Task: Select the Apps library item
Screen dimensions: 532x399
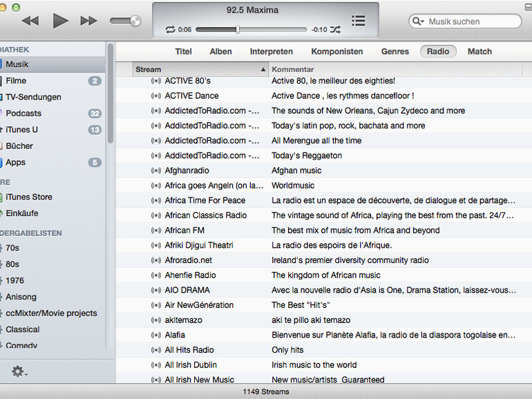Action: click(15, 162)
